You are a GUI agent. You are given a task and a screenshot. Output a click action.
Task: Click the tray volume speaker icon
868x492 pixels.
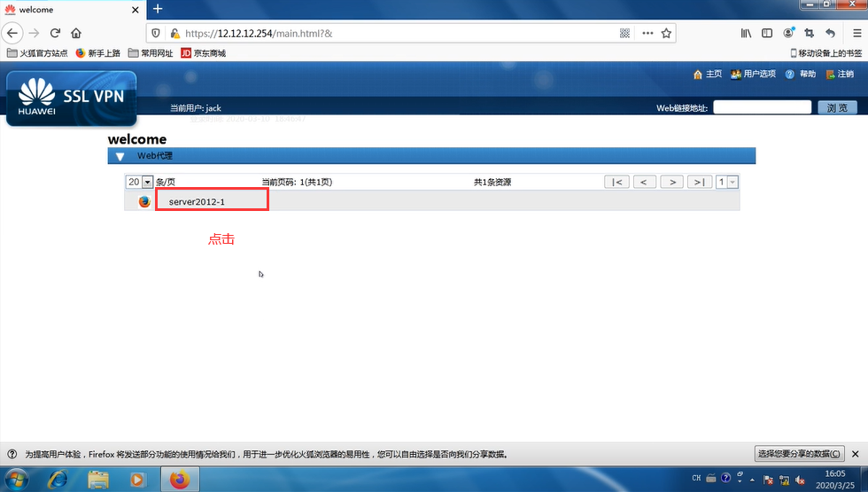[x=800, y=480]
